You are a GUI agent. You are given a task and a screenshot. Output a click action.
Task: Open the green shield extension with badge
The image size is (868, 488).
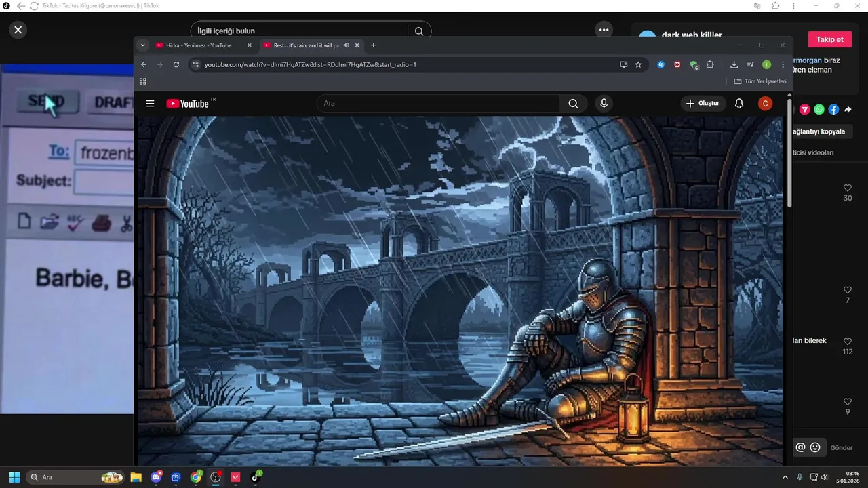point(694,65)
